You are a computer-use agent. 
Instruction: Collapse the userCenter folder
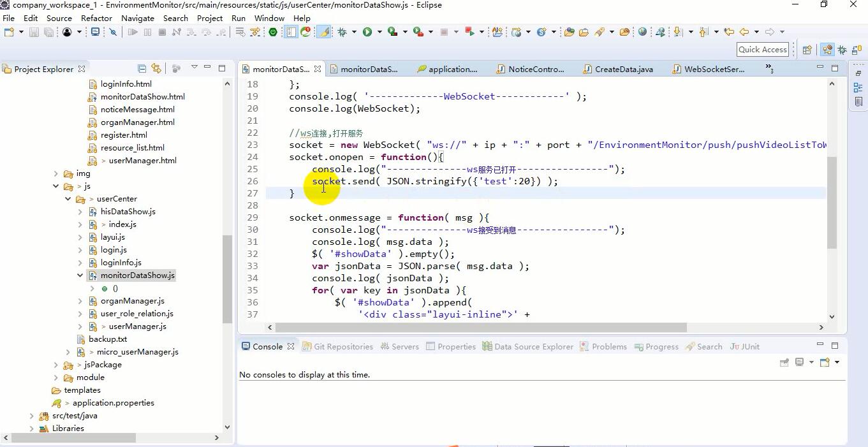point(68,199)
